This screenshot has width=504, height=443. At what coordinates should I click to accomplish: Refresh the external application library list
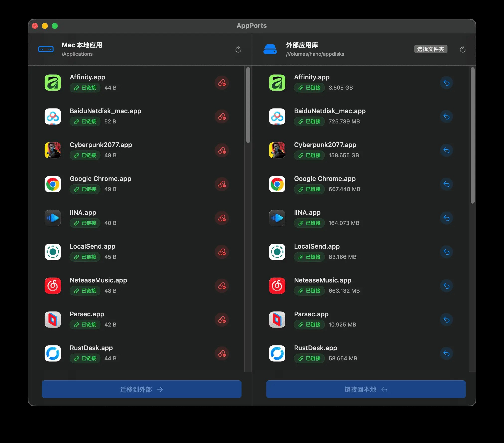(463, 49)
